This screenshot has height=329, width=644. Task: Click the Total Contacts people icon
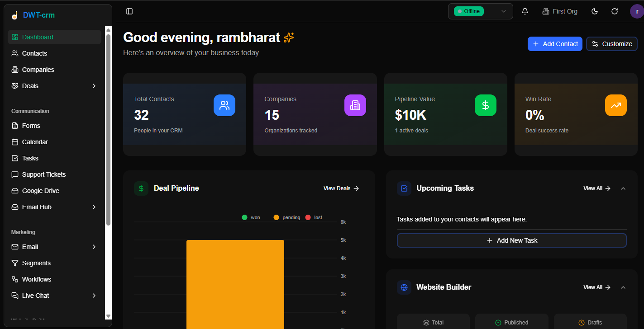pyautogui.click(x=224, y=105)
